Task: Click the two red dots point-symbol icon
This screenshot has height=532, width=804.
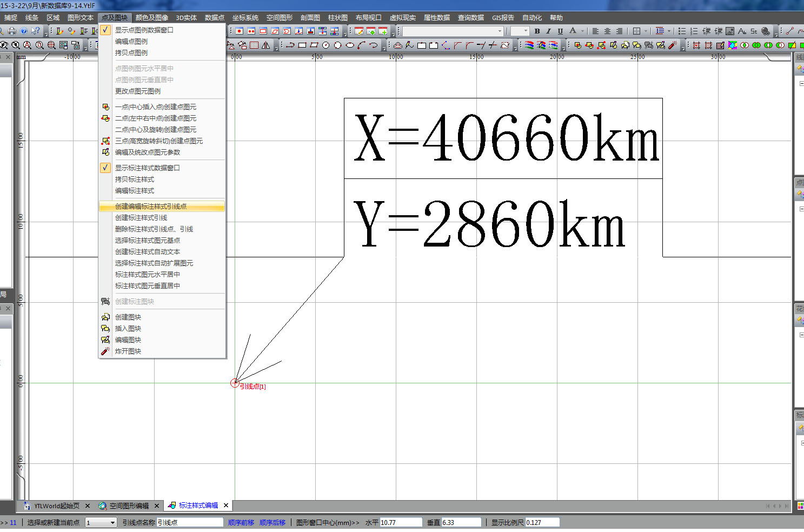Action: pos(251,31)
